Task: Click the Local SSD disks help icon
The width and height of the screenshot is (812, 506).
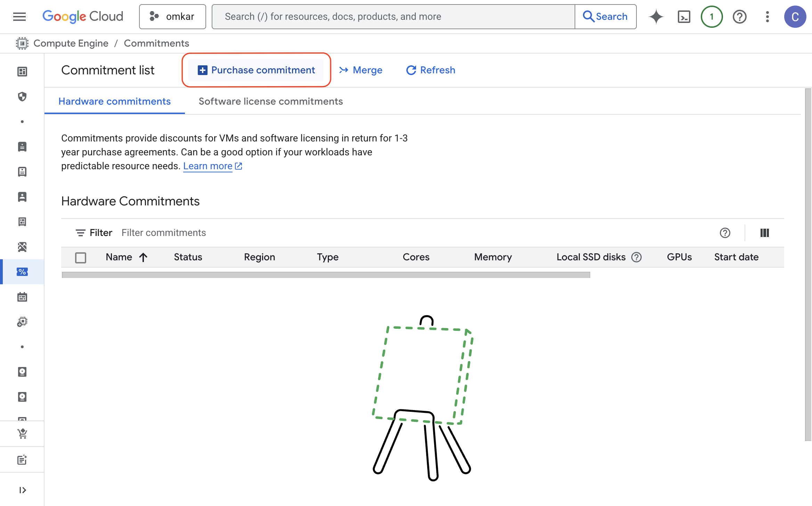Action: coord(636,257)
